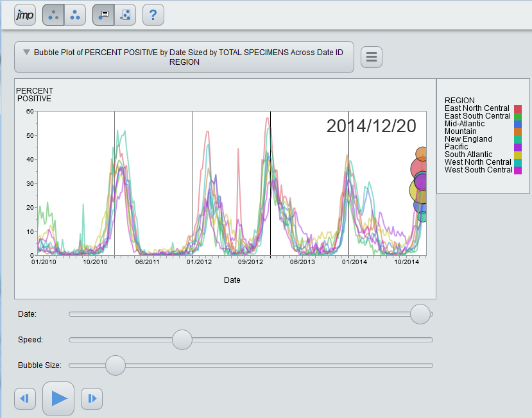Click the JMP logo button
The height and width of the screenshot is (418, 532).
25,14
